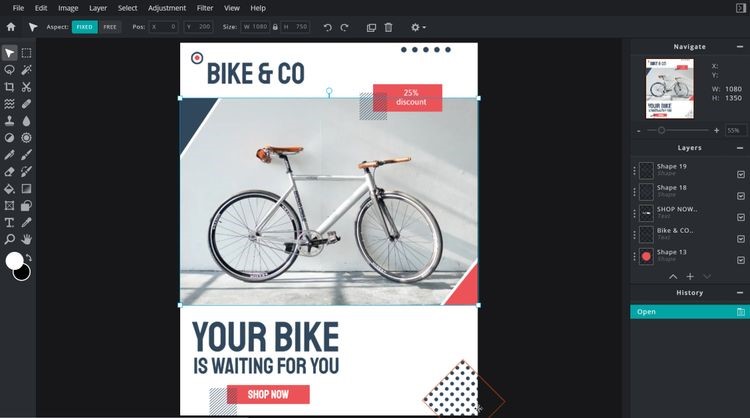This screenshot has height=418, width=750.
Task: Select the Eraser tool
Action: (9, 172)
